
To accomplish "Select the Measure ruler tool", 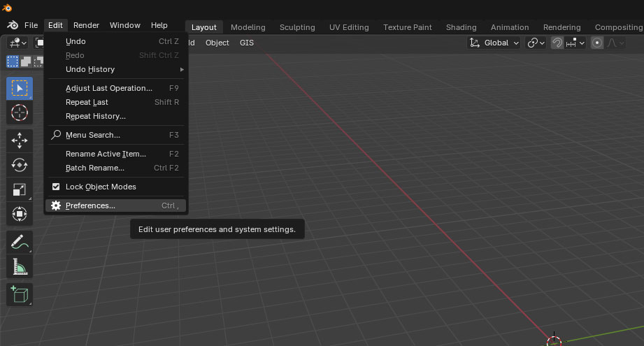I will pyautogui.click(x=20, y=267).
